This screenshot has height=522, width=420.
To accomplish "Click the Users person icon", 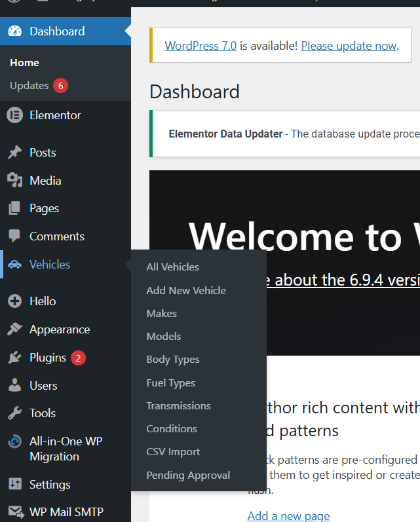I will (x=14, y=385).
